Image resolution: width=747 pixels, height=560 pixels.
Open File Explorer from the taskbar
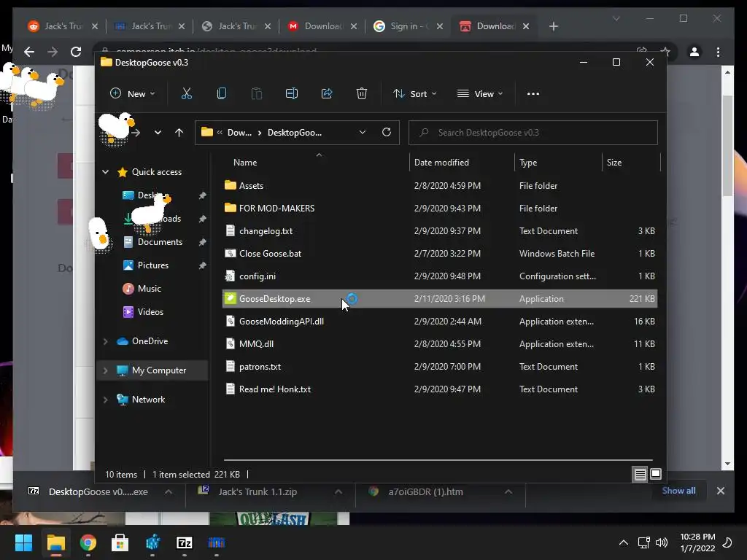point(55,542)
